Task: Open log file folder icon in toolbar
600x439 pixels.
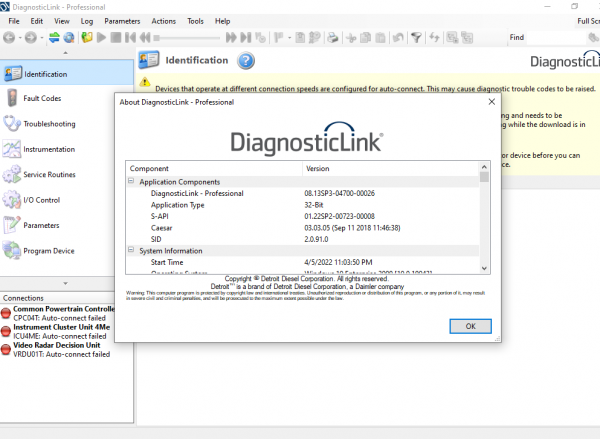Action: point(87,38)
